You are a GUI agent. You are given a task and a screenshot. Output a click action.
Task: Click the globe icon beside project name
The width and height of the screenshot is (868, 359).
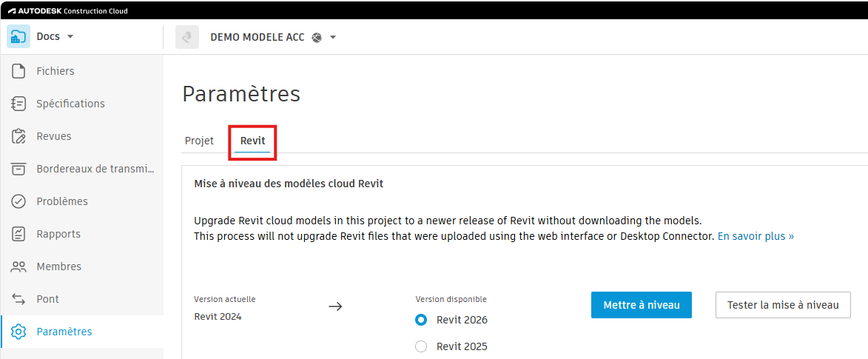pyautogui.click(x=317, y=38)
